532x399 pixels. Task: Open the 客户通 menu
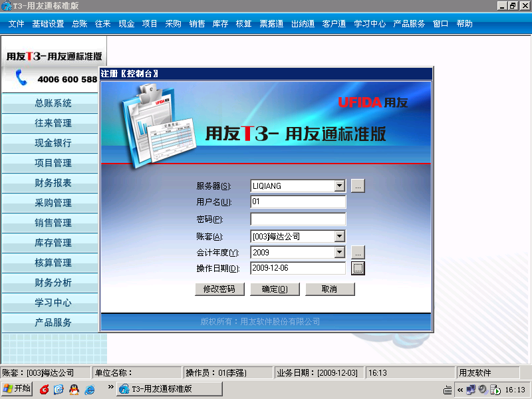coord(334,24)
